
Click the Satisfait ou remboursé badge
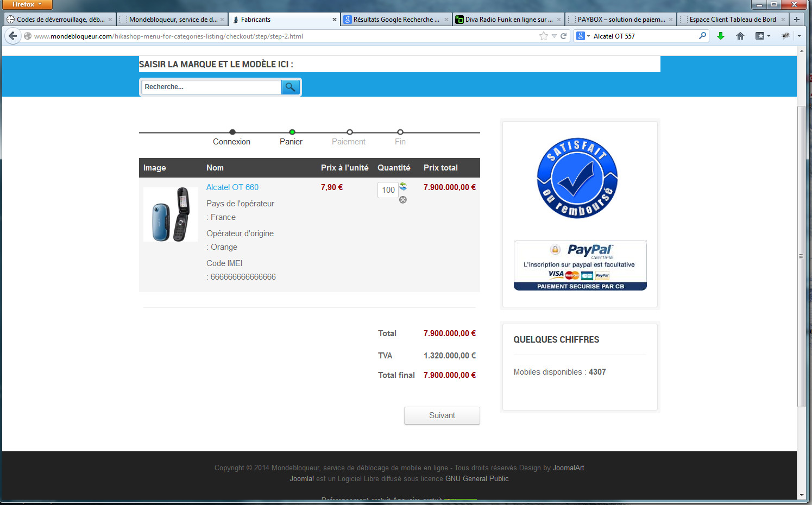(577, 178)
